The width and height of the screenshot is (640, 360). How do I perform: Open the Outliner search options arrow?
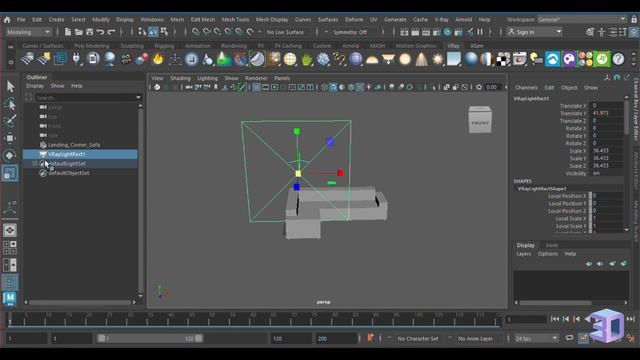click(138, 98)
